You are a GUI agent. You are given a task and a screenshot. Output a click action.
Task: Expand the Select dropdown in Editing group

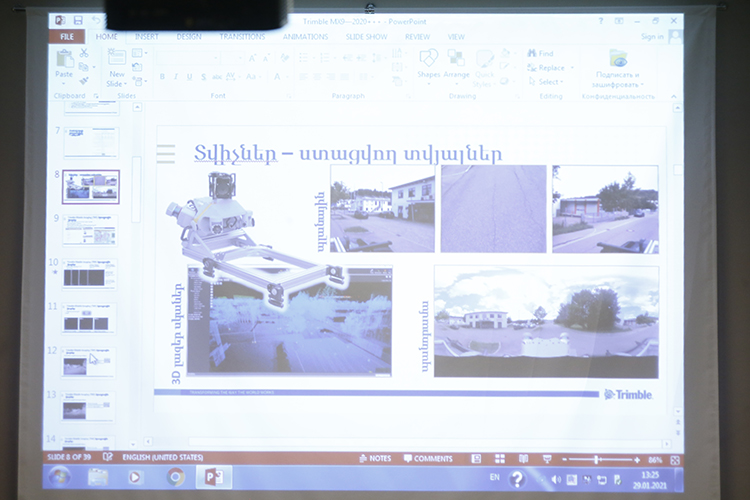(x=549, y=82)
